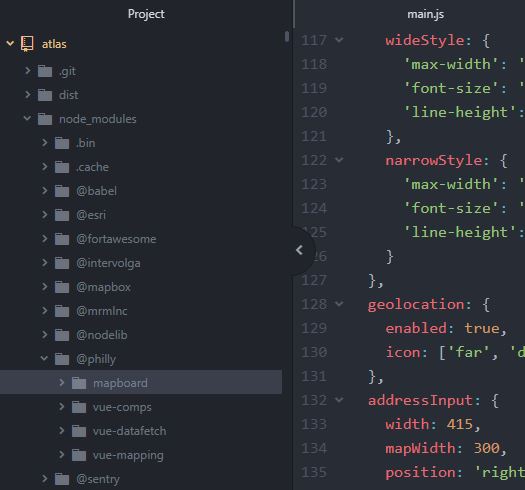Click the @sentry folder icon
This screenshot has width=525, height=490.
[62, 479]
